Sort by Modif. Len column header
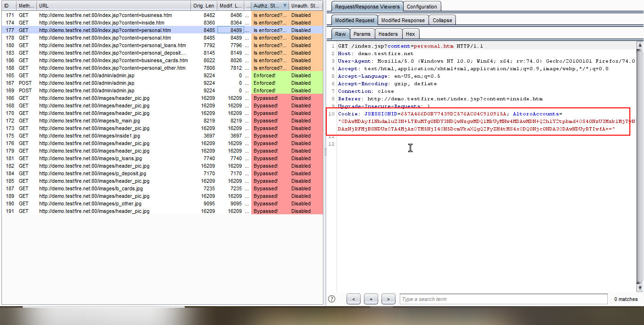The image size is (644, 325). coord(231,6)
